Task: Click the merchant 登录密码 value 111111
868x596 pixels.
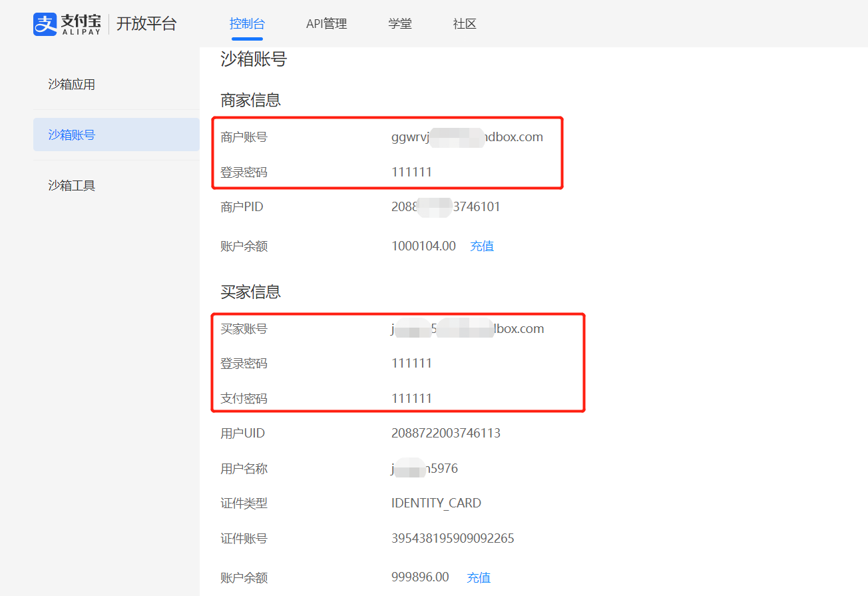Action: tap(411, 172)
